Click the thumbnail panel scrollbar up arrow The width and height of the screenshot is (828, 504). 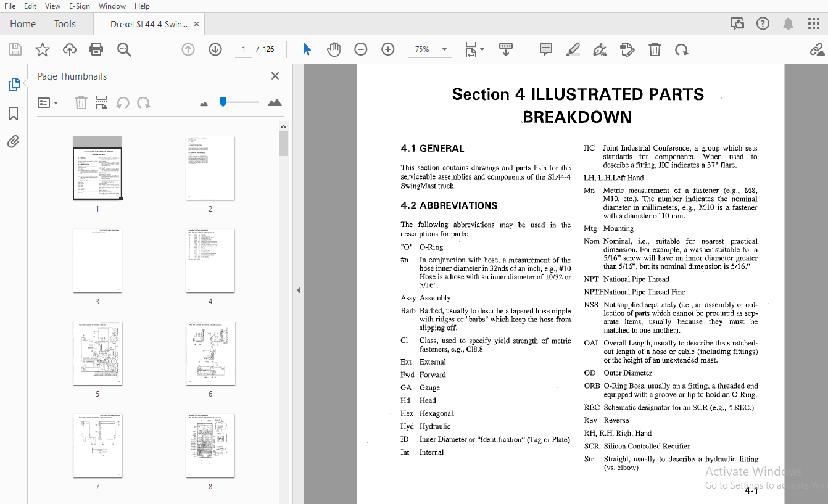click(283, 126)
